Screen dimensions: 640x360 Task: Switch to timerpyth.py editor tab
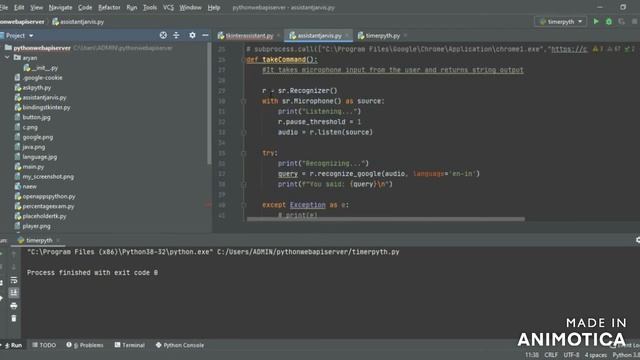coord(382,36)
